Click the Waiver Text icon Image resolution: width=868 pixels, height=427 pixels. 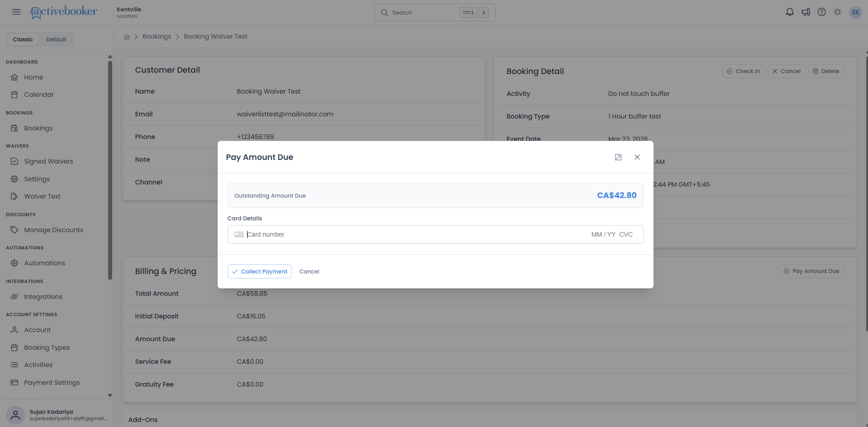(x=15, y=196)
